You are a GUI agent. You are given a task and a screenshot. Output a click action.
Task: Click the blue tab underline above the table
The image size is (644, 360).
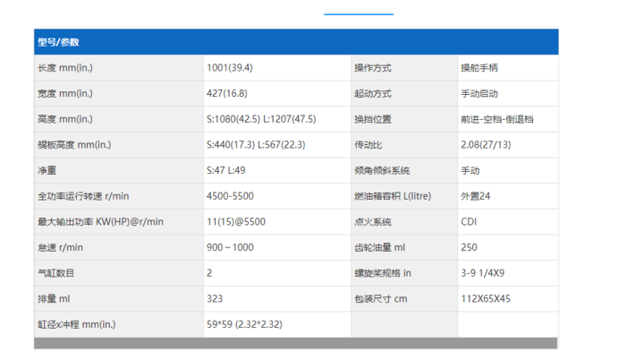tap(358, 14)
